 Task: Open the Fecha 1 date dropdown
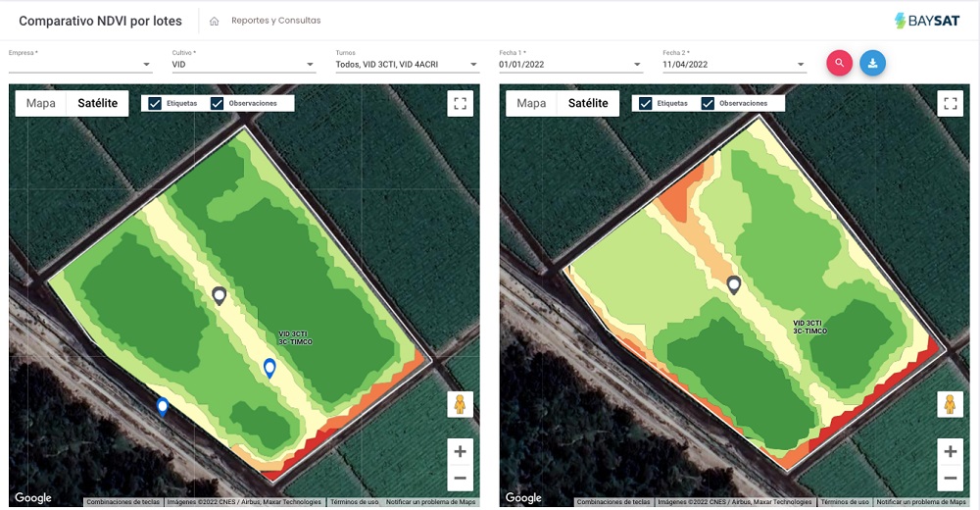(570, 65)
